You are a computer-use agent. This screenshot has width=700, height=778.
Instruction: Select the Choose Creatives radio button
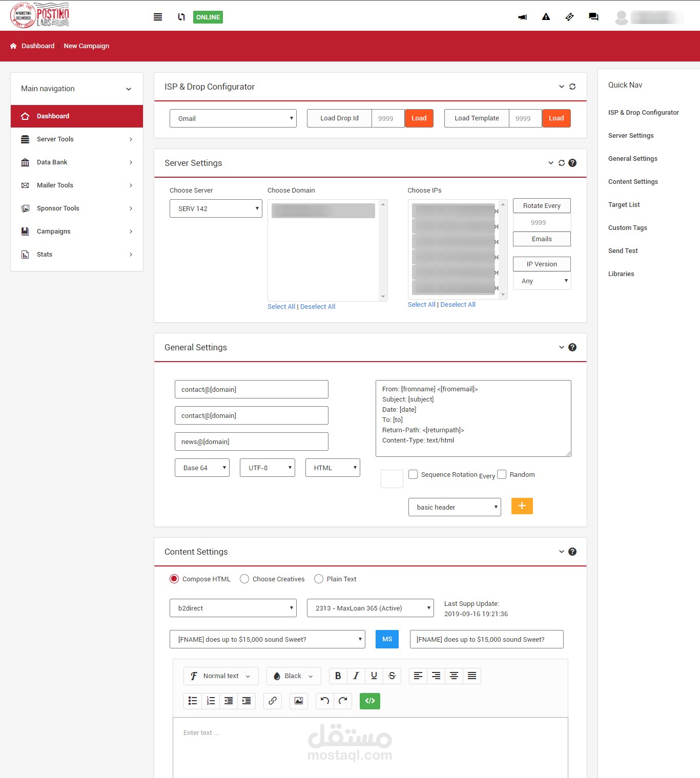click(244, 579)
